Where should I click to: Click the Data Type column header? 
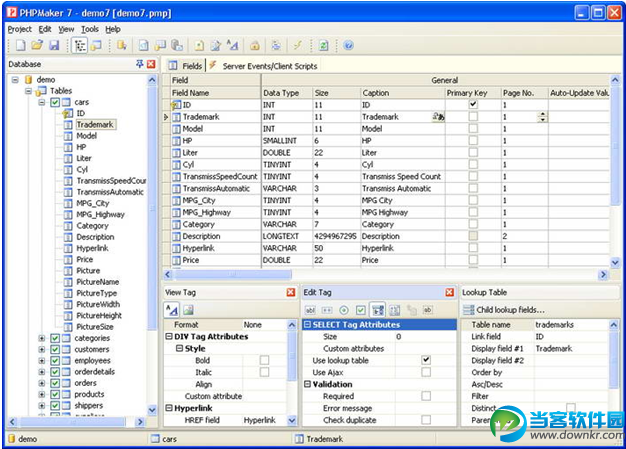point(287,93)
